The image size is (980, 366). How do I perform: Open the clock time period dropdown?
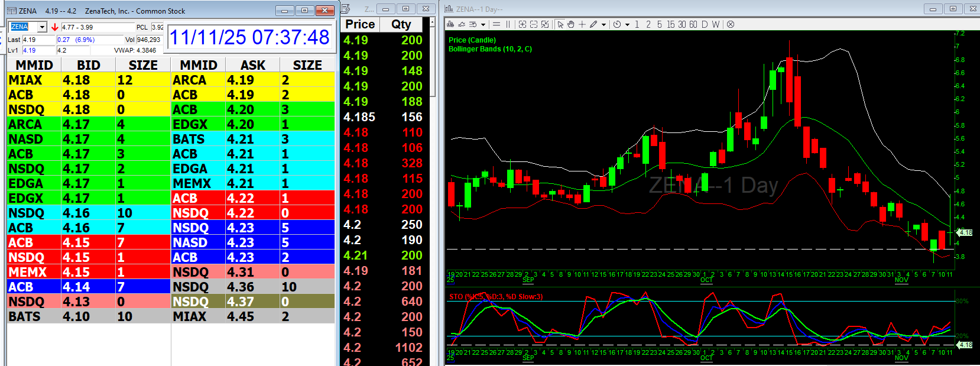click(627, 25)
